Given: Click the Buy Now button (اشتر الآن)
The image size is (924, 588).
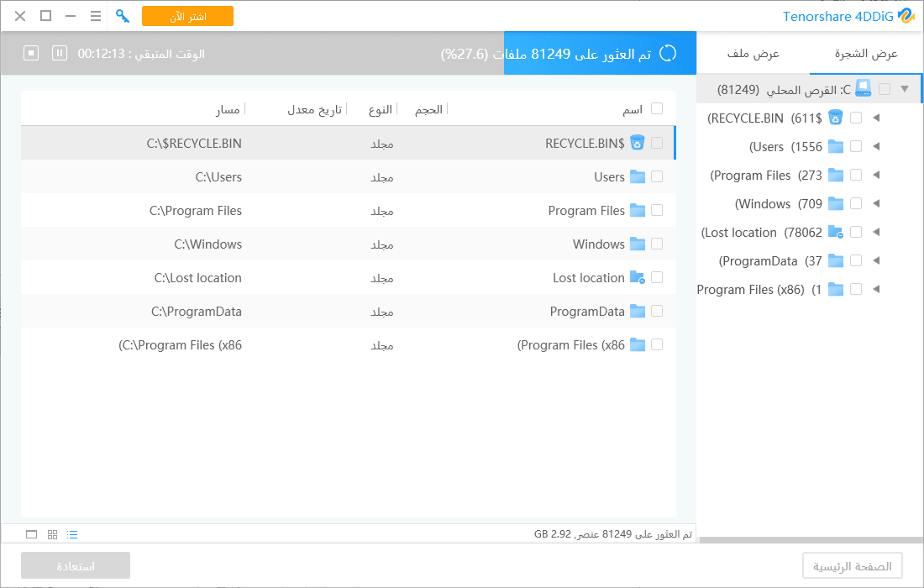Looking at the screenshot, I should (x=187, y=16).
